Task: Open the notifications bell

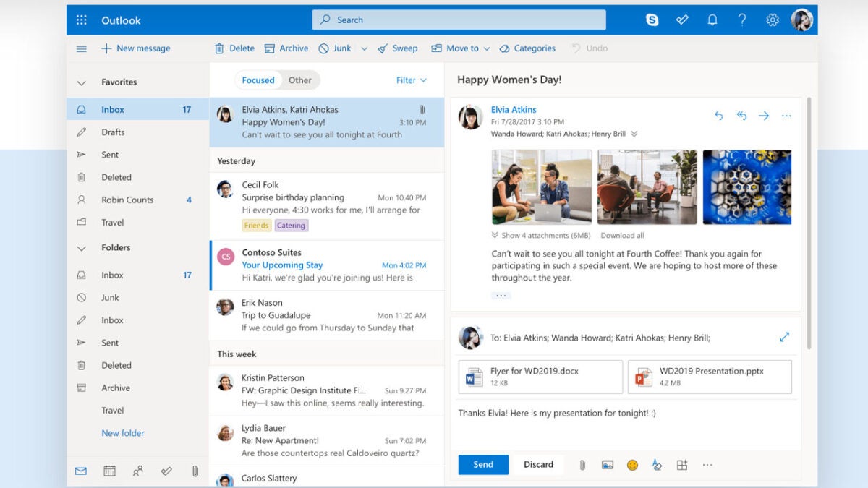Action: click(712, 20)
